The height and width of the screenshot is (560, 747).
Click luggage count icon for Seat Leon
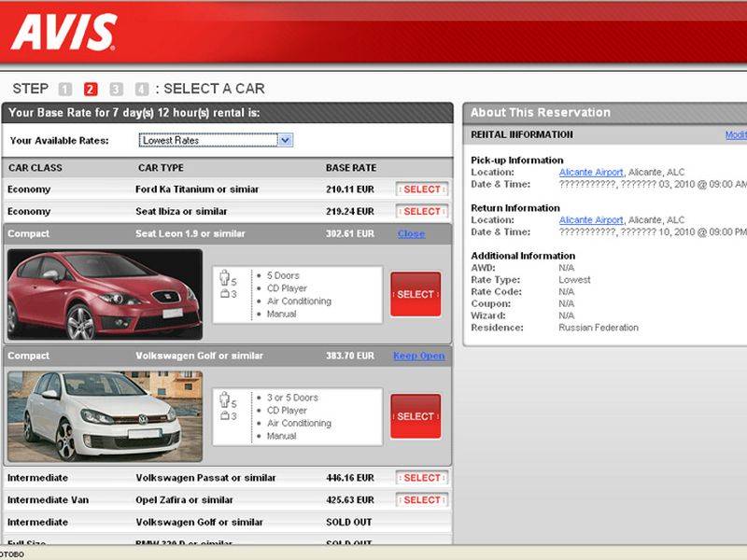pos(225,294)
